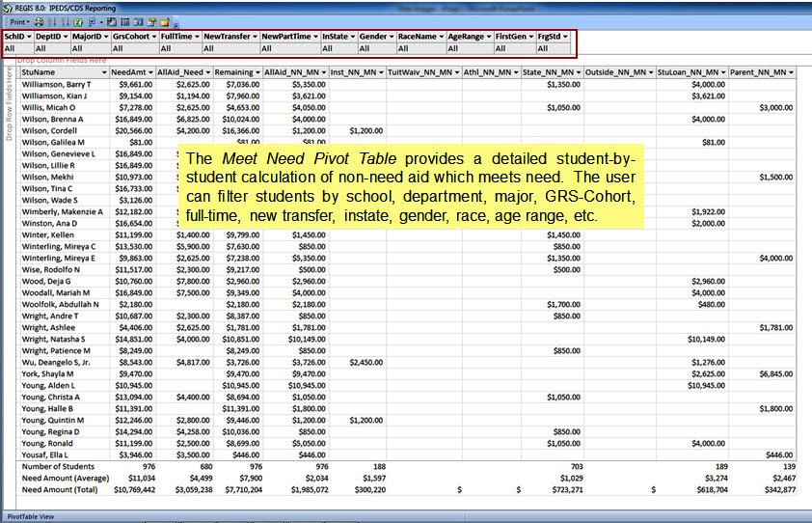Click the All value under the Gender filter
Viewport: 812px width, 523px height.
pos(365,48)
